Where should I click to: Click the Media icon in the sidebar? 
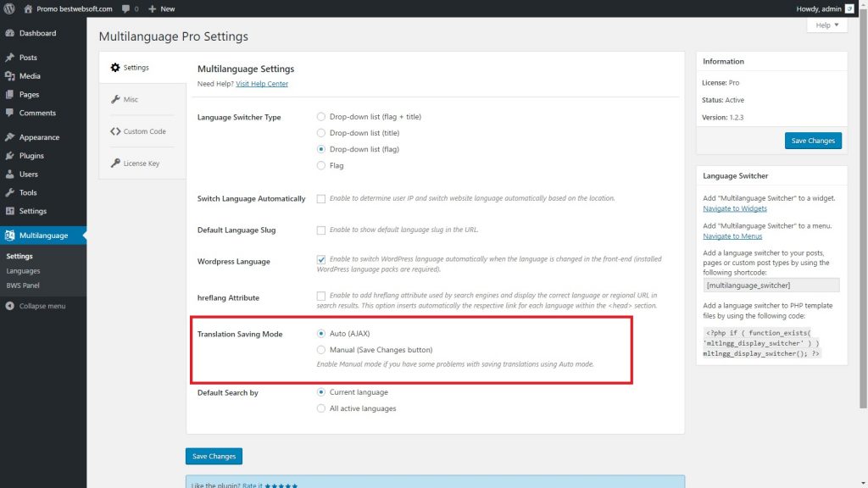pos(9,75)
